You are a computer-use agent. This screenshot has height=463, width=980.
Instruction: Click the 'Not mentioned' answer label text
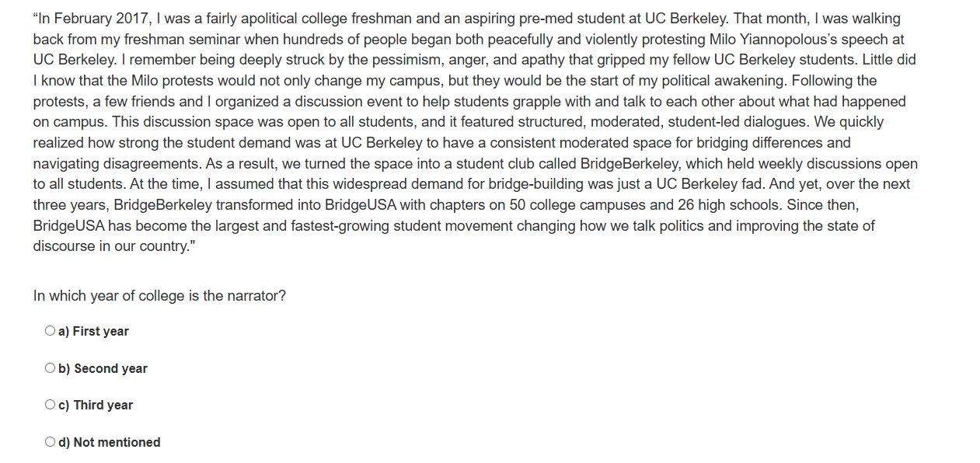[117, 442]
